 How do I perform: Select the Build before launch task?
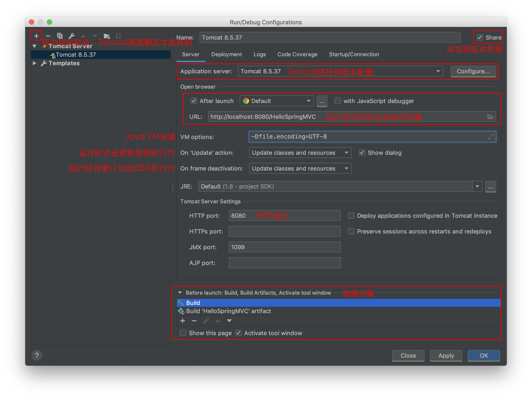[338, 303]
